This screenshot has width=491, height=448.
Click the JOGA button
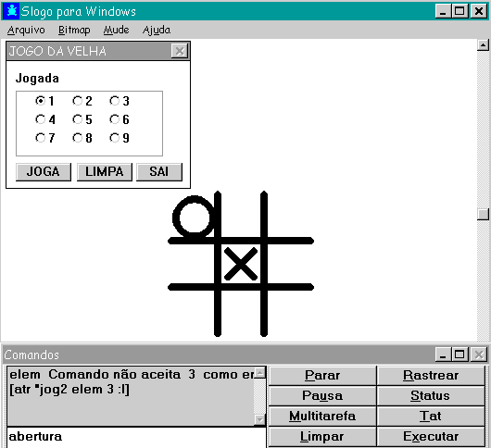point(44,172)
